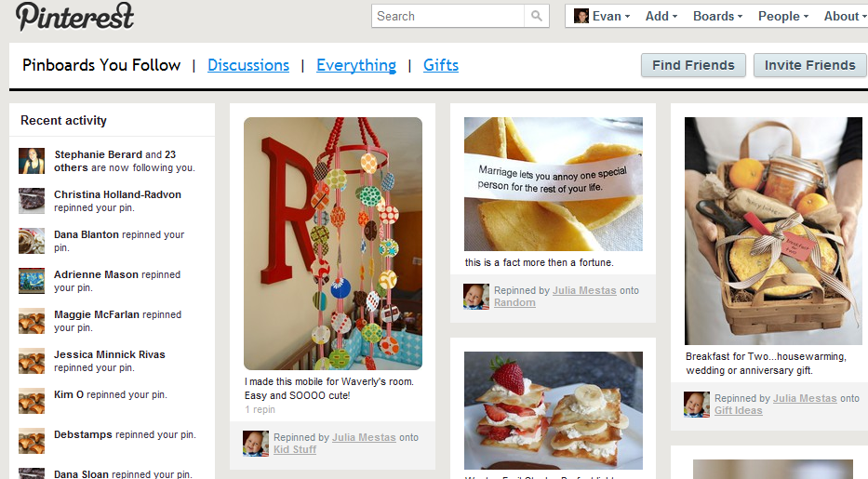Open Stephanie Berard's avatar in recent activity
868x479 pixels.
(32, 161)
